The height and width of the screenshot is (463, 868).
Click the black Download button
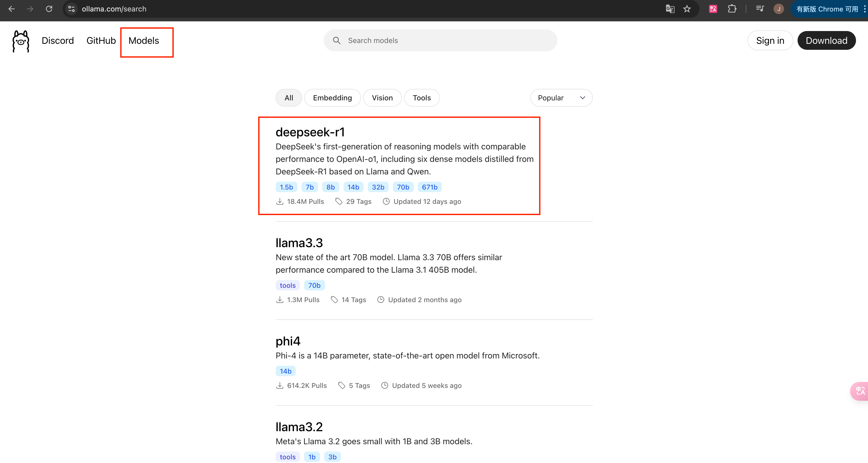coord(826,41)
